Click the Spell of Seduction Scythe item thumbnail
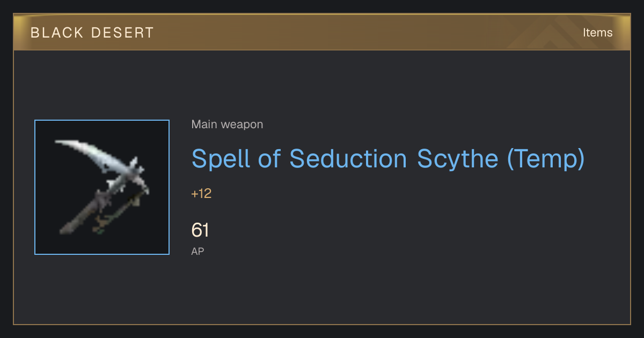Viewport: 644px width, 338px height. tap(102, 187)
